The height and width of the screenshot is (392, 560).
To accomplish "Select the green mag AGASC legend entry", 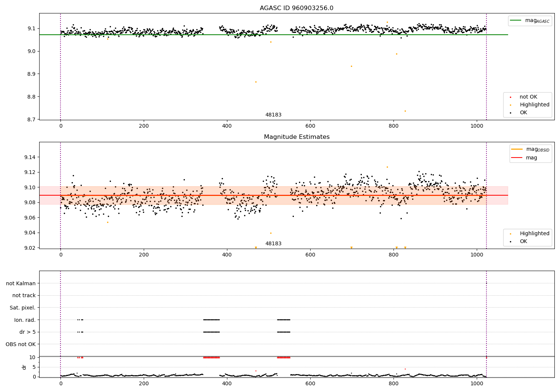I will (530, 21).
